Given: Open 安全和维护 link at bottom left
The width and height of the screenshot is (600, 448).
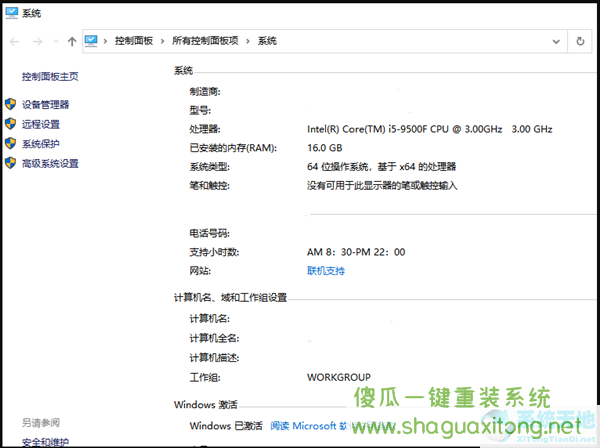Looking at the screenshot, I should pyautogui.click(x=46, y=442).
